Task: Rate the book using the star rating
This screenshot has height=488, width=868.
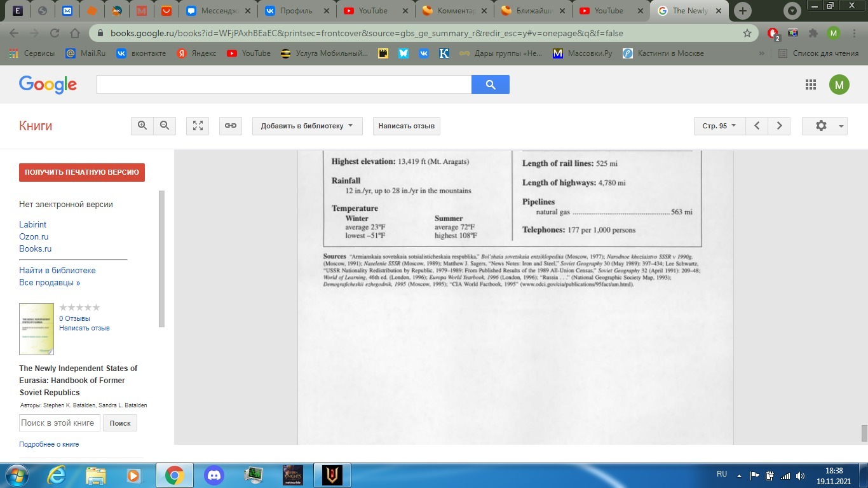Action: (x=79, y=308)
